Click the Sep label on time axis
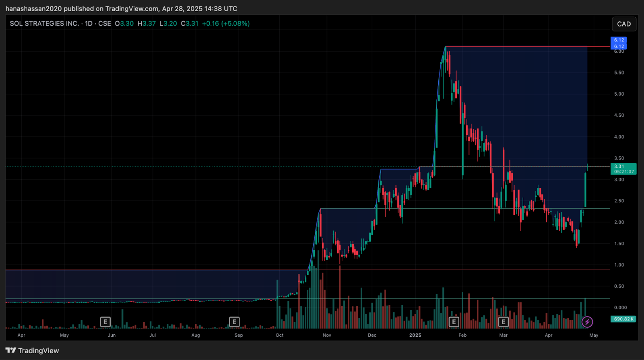The image size is (644, 360). (x=239, y=335)
